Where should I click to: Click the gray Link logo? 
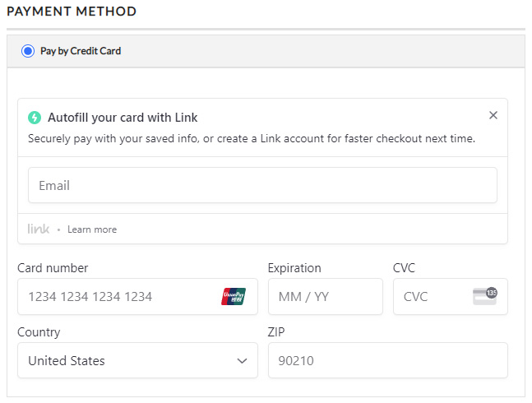(38, 229)
